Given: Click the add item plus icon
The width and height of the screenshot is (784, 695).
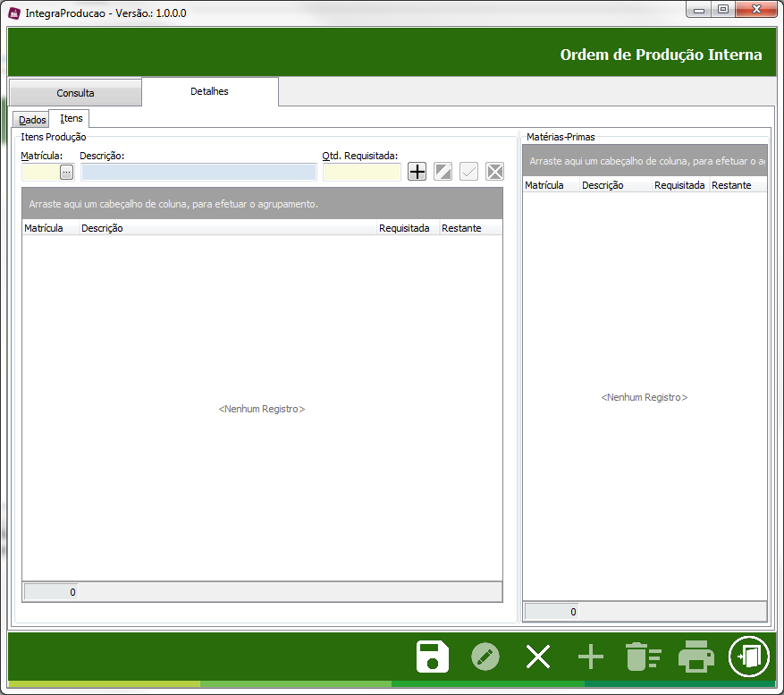Looking at the screenshot, I should pos(417,172).
